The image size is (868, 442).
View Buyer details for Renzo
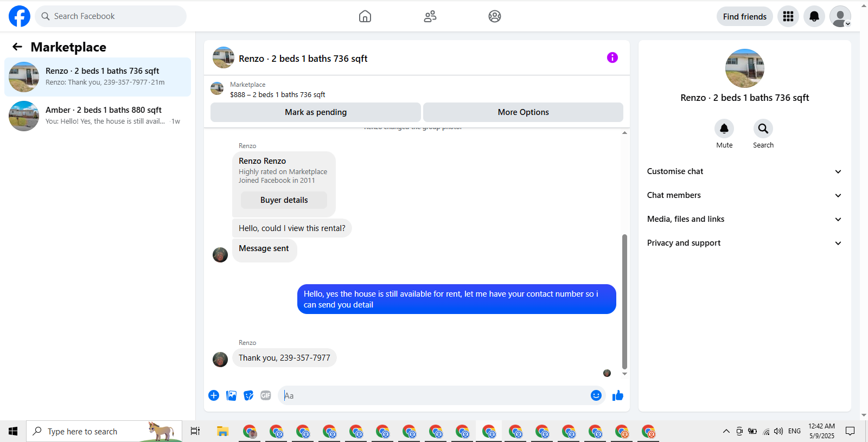[284, 200]
